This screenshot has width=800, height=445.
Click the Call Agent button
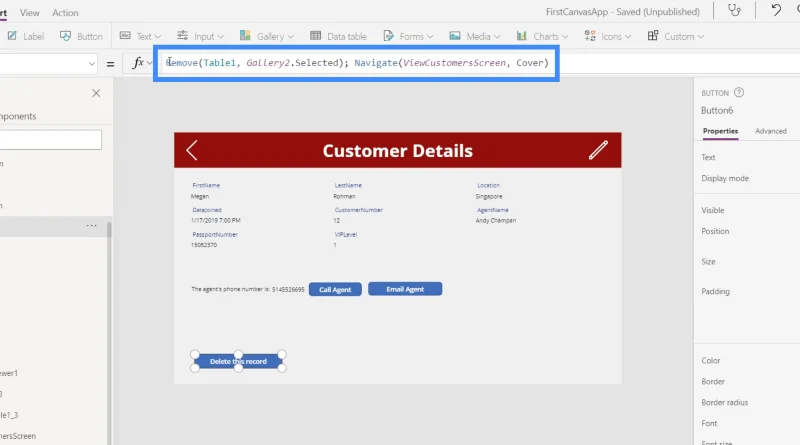335,289
